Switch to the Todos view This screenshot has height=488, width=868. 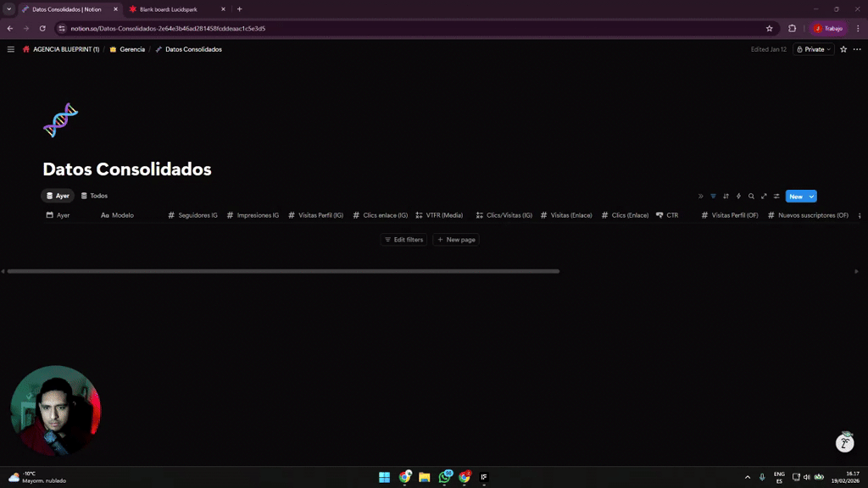[94, 196]
